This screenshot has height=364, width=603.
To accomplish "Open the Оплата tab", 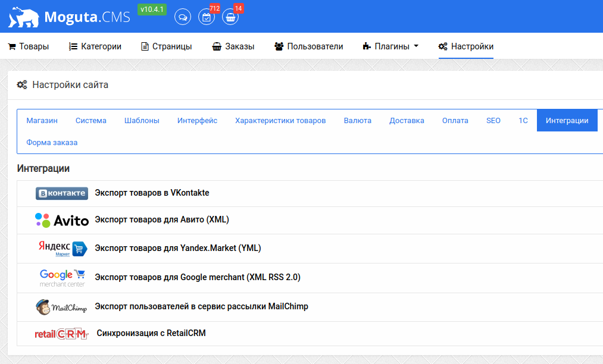I will tap(455, 121).
